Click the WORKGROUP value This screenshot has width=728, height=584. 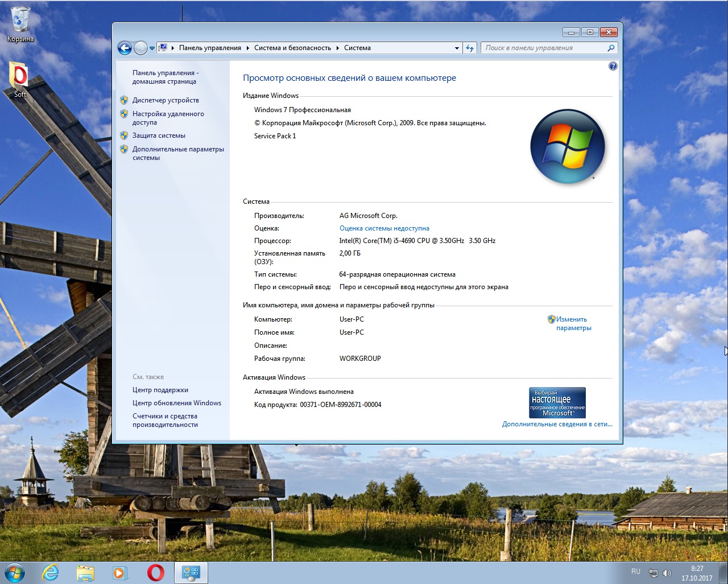point(360,359)
